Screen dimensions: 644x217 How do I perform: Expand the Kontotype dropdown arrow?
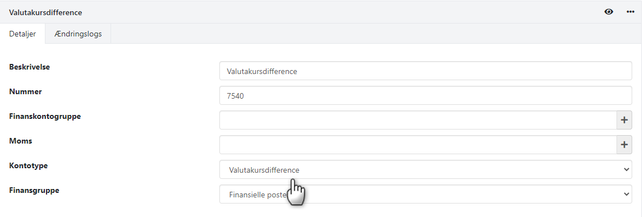pos(626,169)
